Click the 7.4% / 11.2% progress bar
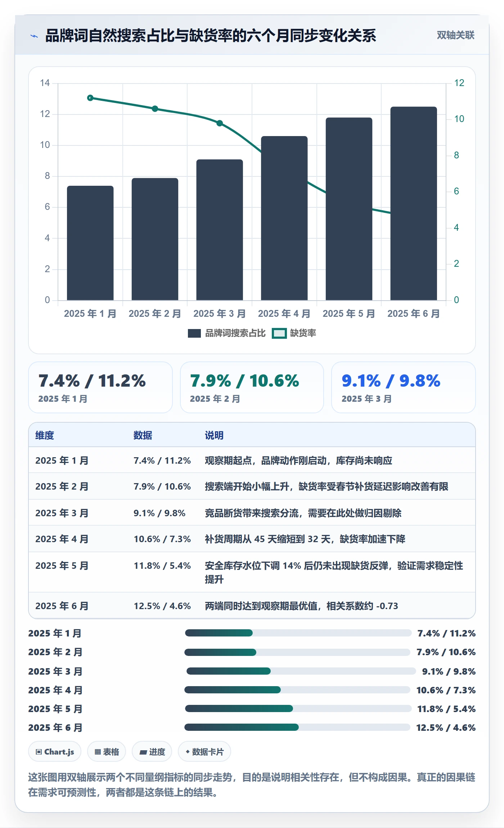The image size is (504, 828). point(298,633)
